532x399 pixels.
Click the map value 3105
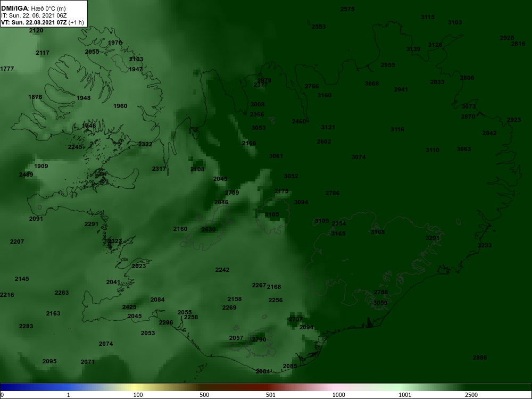[272, 215]
